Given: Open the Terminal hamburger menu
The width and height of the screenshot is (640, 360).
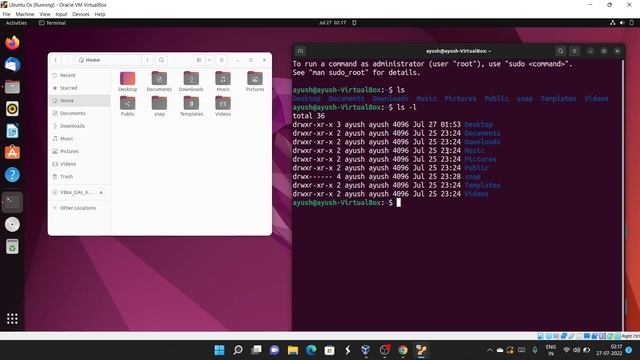Looking at the screenshot, I should pyautogui.click(x=574, y=51).
